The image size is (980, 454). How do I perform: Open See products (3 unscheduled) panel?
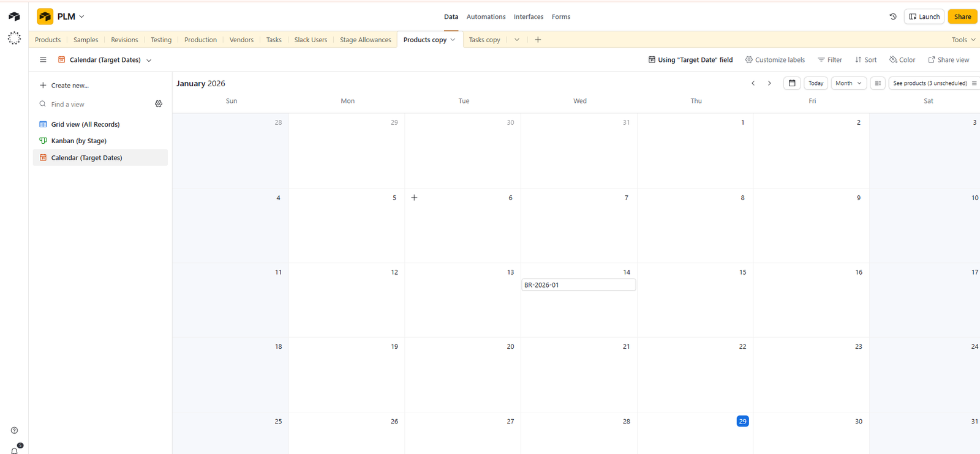[x=933, y=83]
